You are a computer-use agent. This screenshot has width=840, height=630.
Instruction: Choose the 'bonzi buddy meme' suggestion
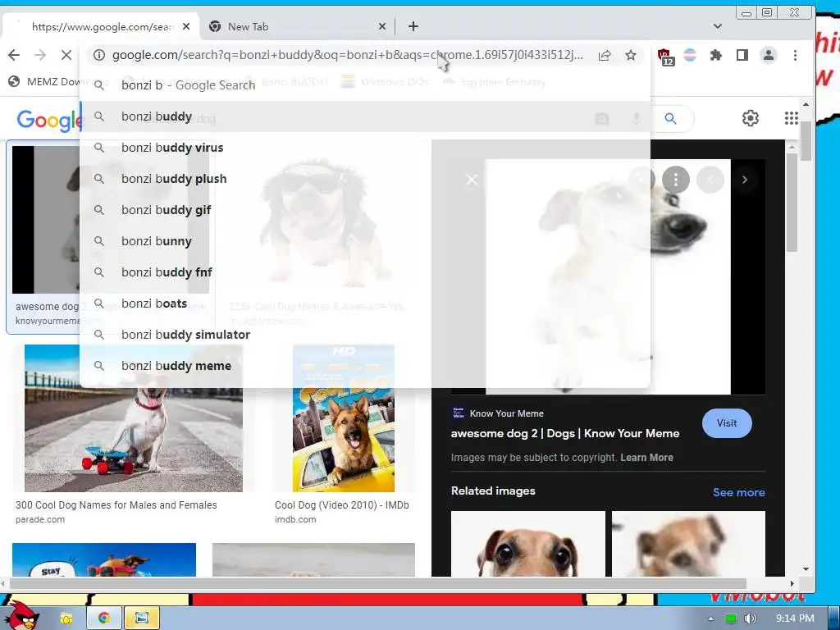click(x=365, y=365)
